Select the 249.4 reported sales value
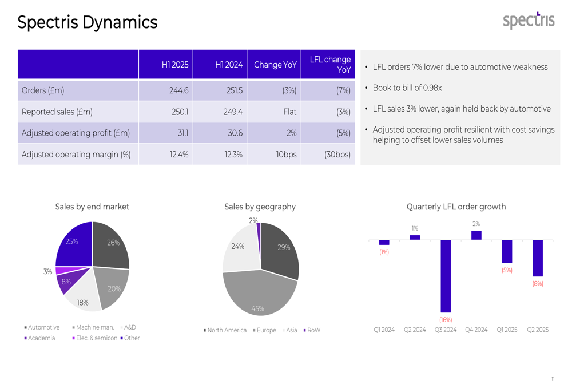Screen dimensions: 572x392 point(233,112)
